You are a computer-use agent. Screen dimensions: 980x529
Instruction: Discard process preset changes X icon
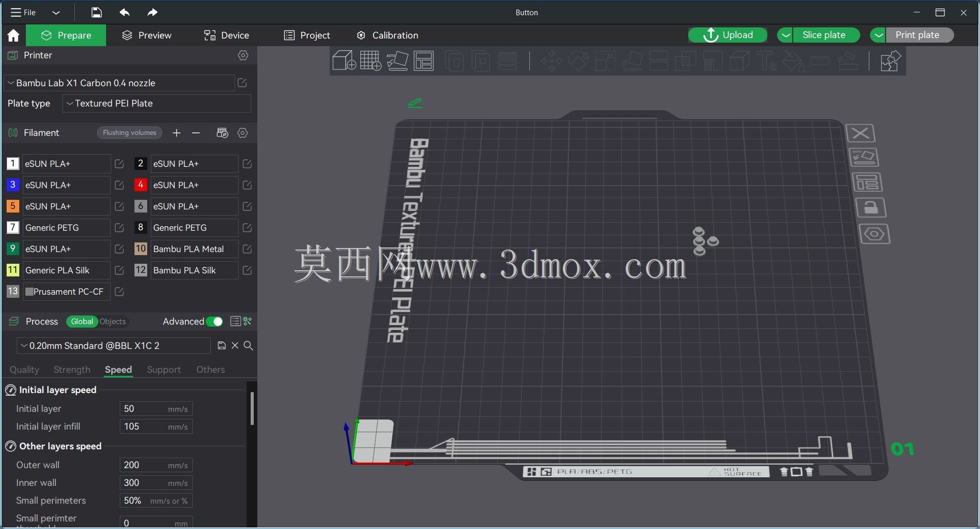tap(235, 345)
